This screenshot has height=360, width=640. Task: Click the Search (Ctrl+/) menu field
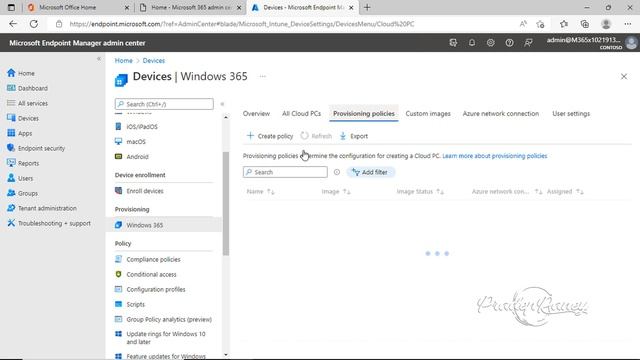click(x=164, y=104)
